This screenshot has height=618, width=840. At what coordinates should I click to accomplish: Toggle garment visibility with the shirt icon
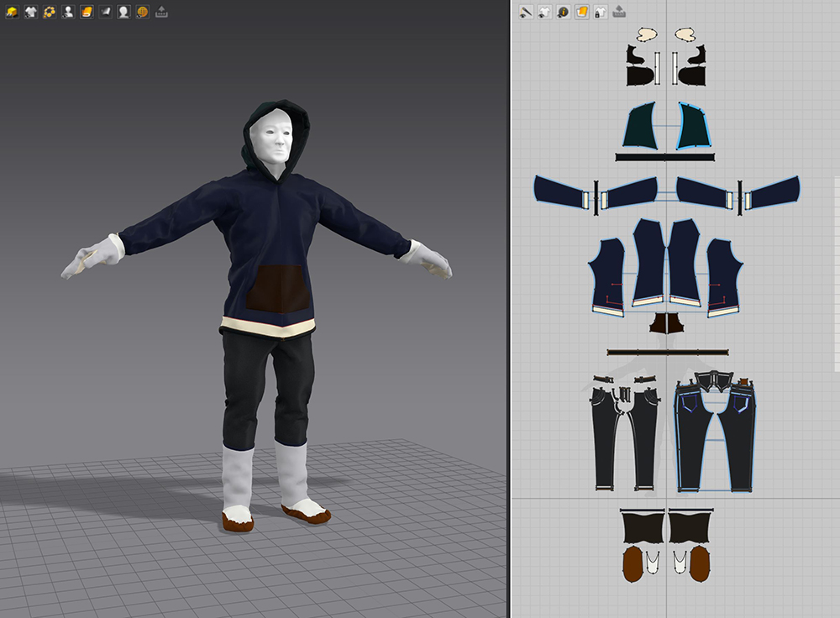pyautogui.click(x=31, y=11)
